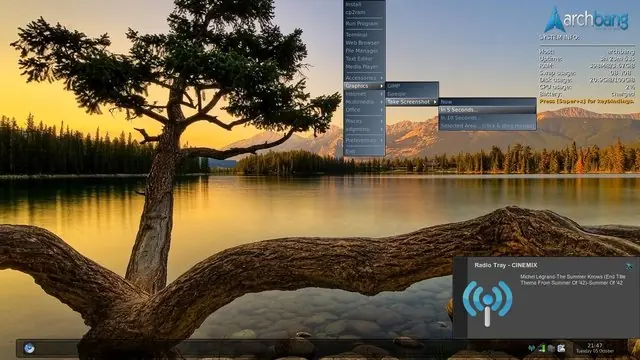Close the Radio Tray notification
This screenshot has width=640, height=360.
[629, 266]
